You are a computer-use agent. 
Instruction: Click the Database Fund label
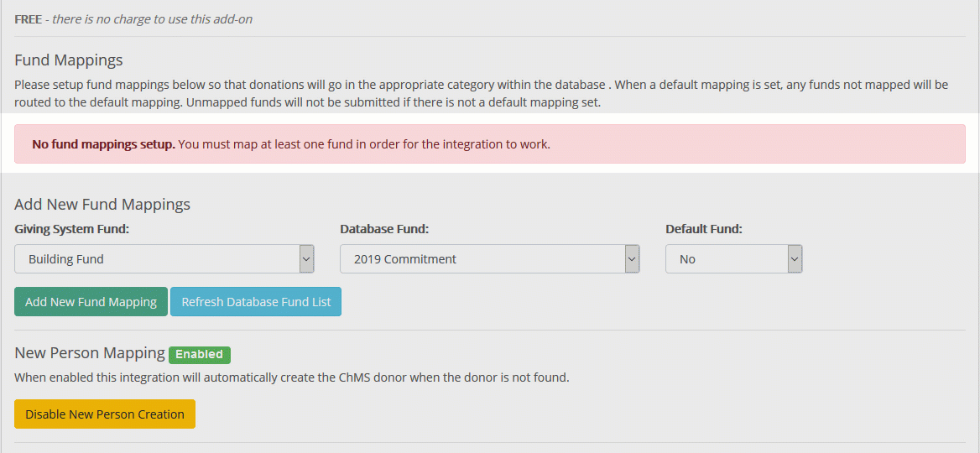pos(384,229)
